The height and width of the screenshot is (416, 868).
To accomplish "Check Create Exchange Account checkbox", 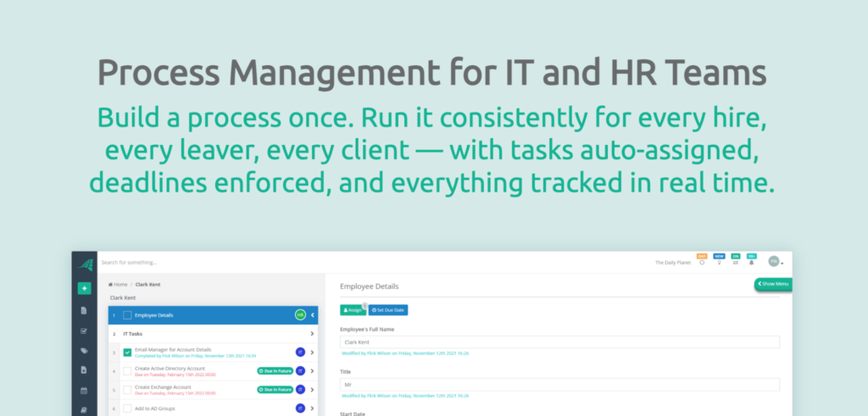I will coord(127,390).
